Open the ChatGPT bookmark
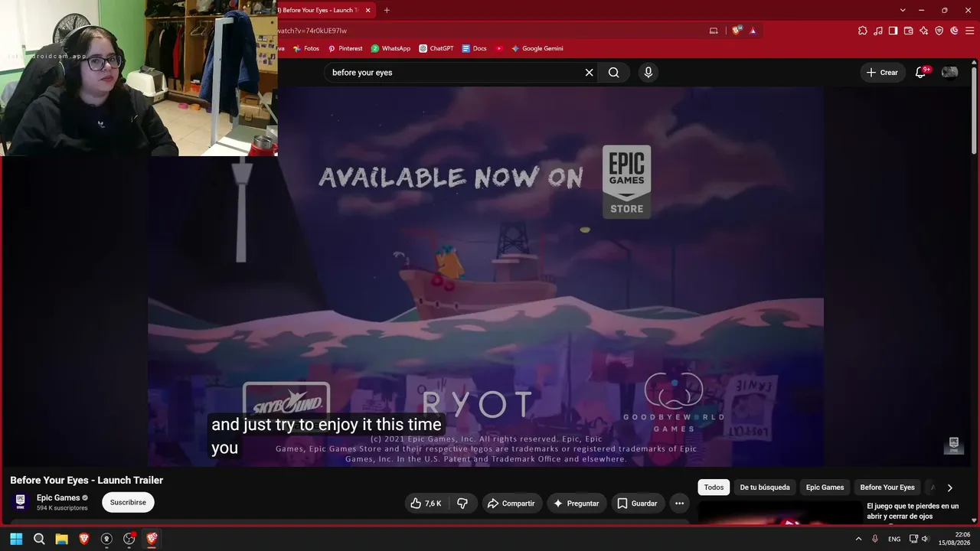The image size is (980, 551). coord(436,48)
